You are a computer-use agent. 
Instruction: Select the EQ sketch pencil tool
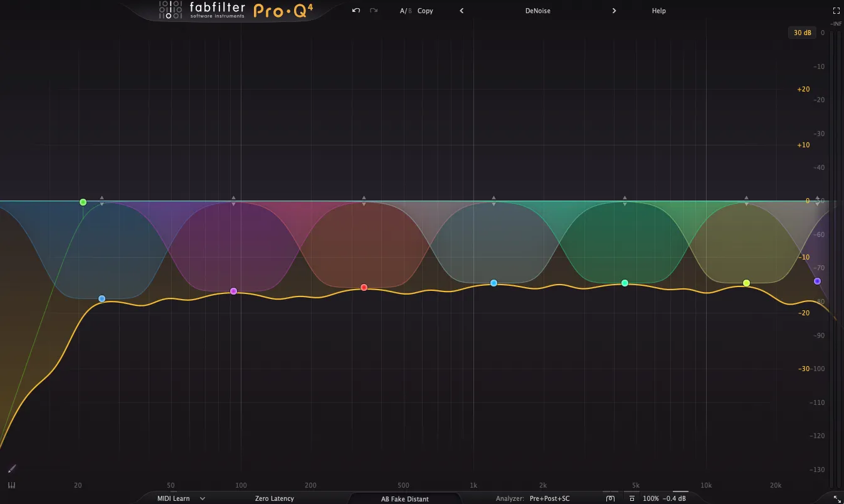click(12, 469)
